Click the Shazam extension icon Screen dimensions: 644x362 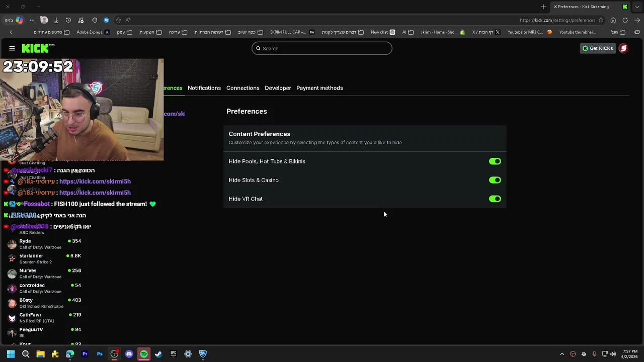(x=106, y=20)
